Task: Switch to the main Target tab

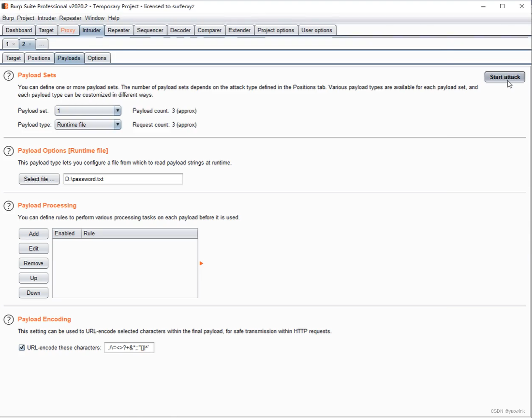Action: [x=46, y=30]
